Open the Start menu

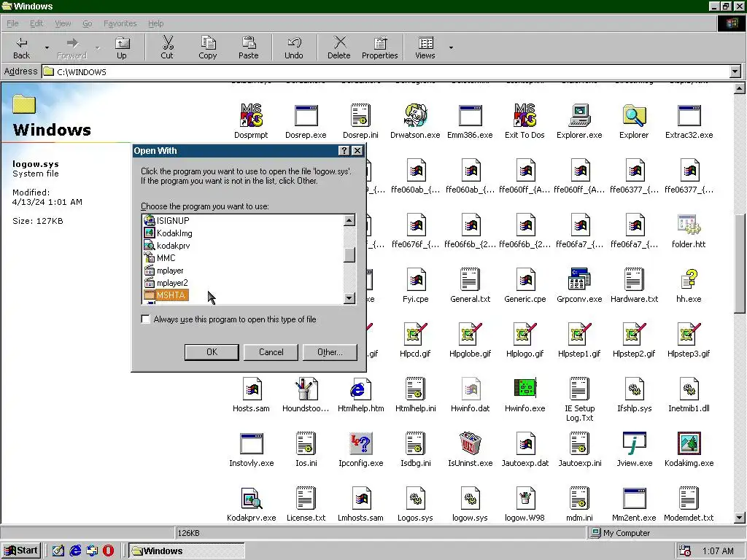coord(21,551)
